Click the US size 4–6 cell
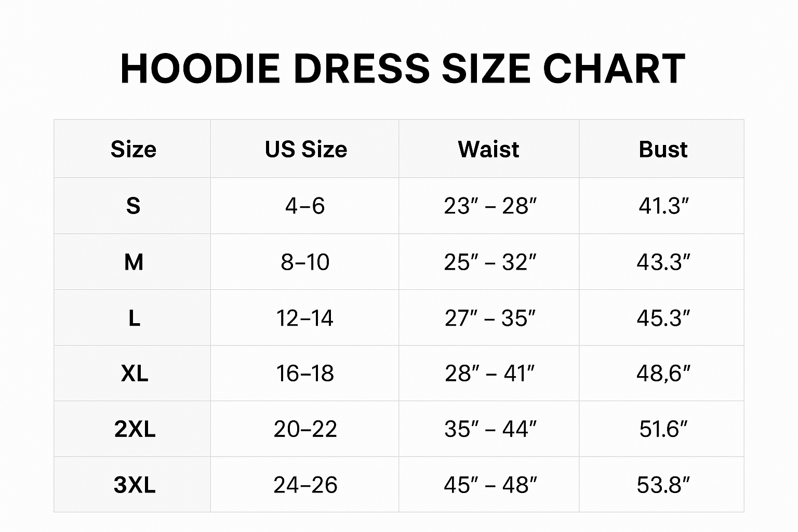The height and width of the screenshot is (532, 798). click(x=305, y=206)
